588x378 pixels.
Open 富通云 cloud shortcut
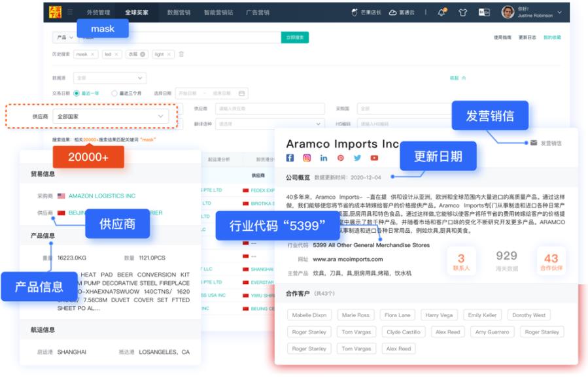[x=402, y=12]
